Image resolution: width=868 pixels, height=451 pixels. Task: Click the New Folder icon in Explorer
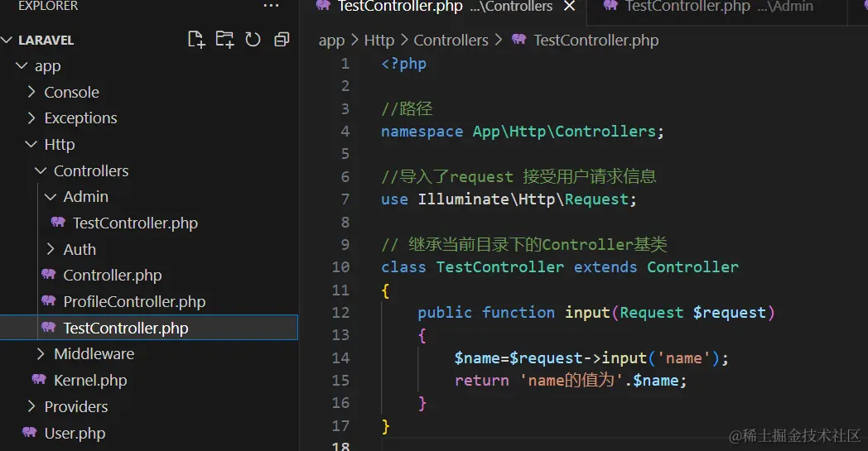click(224, 39)
